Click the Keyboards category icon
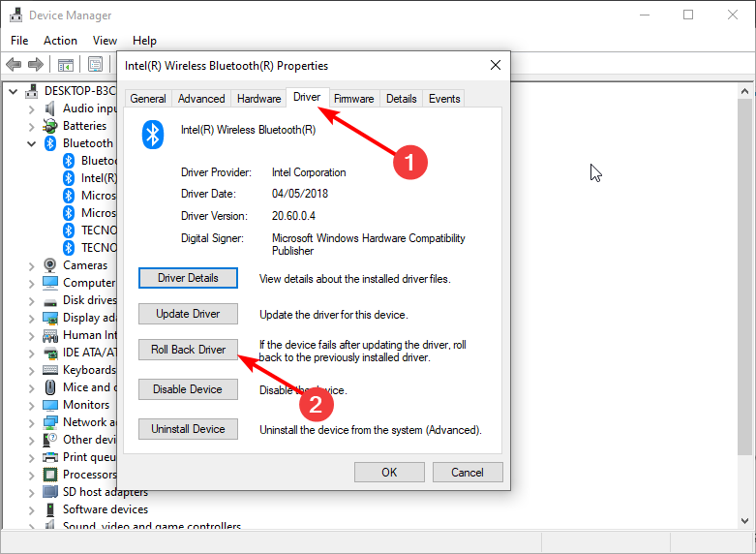Image resolution: width=756 pixels, height=554 pixels. coord(50,370)
